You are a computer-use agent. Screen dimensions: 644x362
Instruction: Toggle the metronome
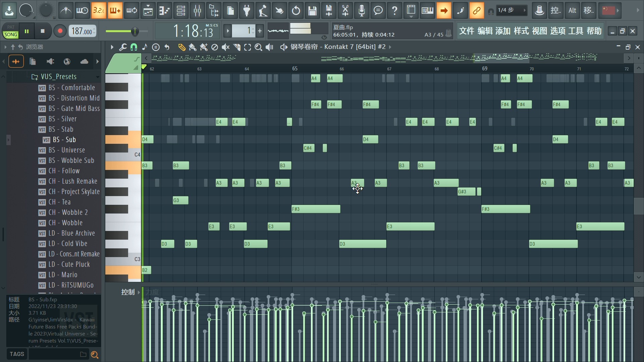coord(66,11)
